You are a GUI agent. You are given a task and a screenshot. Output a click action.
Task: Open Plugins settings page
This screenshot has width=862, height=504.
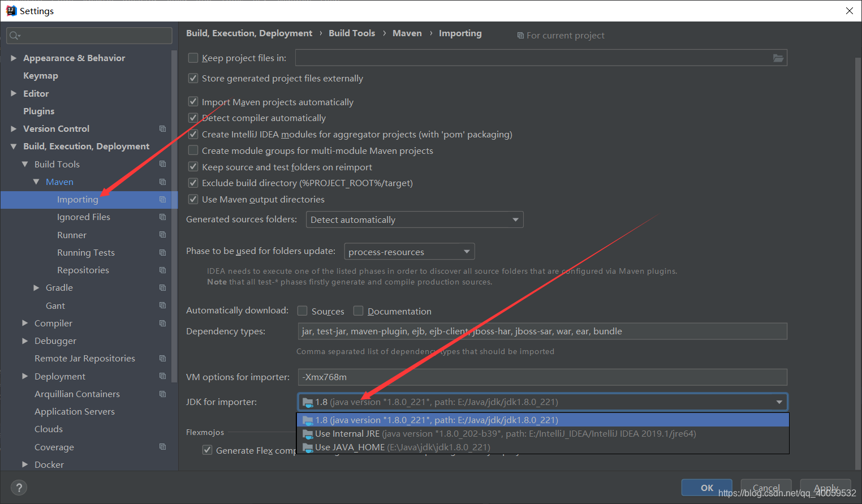click(39, 111)
